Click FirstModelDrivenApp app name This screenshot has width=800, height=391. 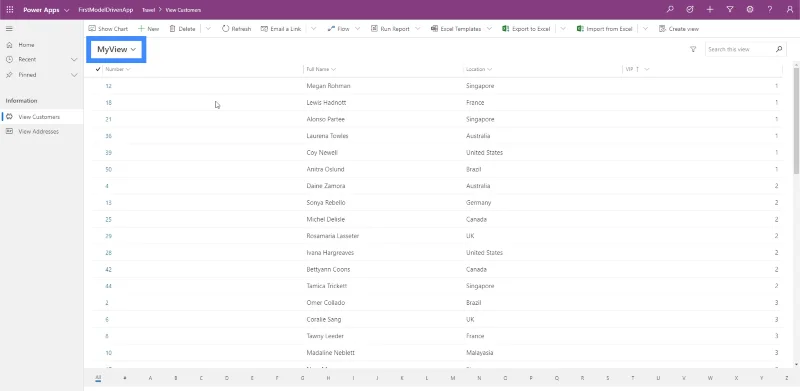106,10
